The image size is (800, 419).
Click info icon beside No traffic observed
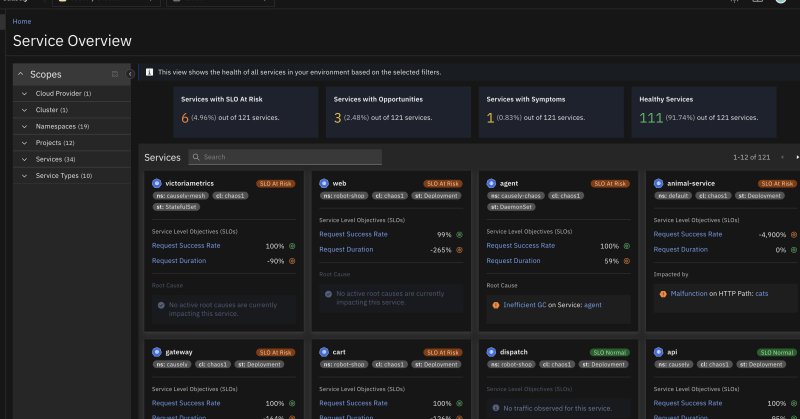tap(495, 408)
